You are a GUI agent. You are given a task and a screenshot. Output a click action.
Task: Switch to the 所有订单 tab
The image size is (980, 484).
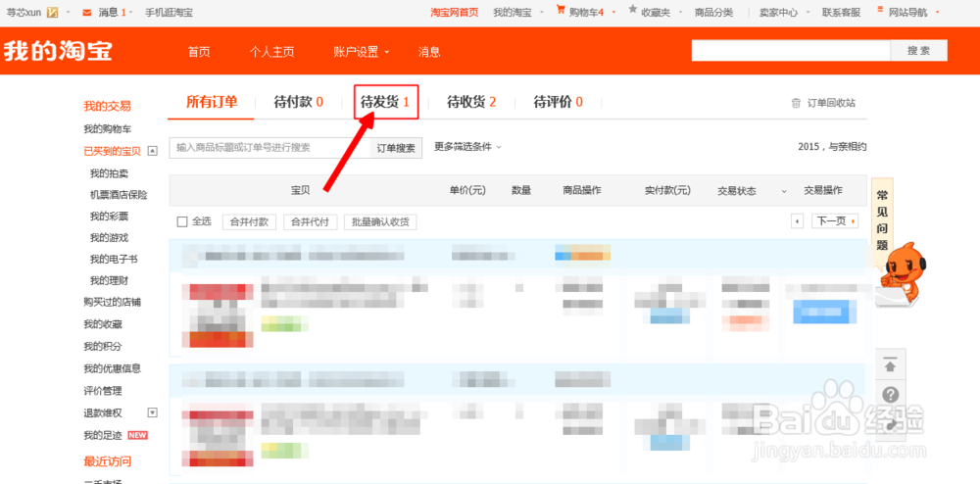[x=212, y=102]
